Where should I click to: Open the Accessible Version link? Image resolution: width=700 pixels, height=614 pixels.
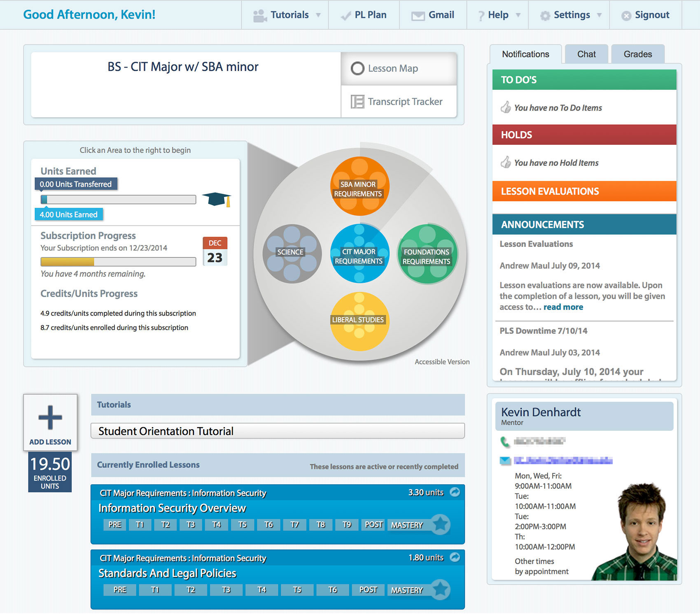[x=442, y=362]
